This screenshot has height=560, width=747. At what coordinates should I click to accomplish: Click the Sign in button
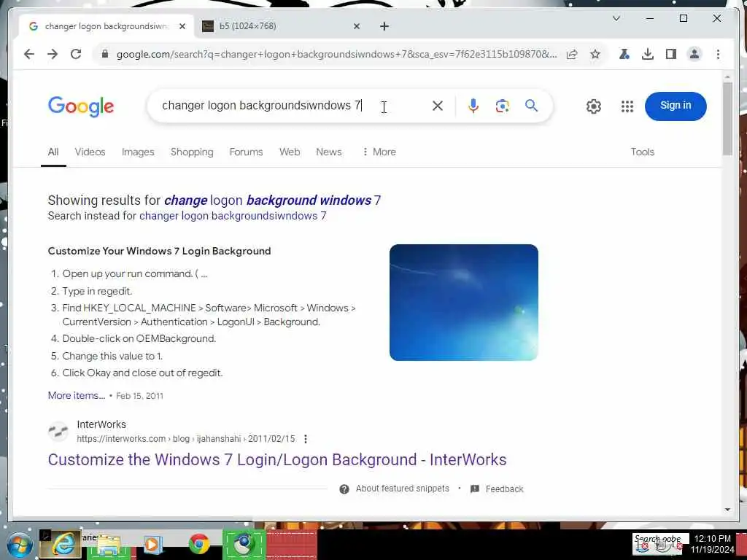[676, 106]
